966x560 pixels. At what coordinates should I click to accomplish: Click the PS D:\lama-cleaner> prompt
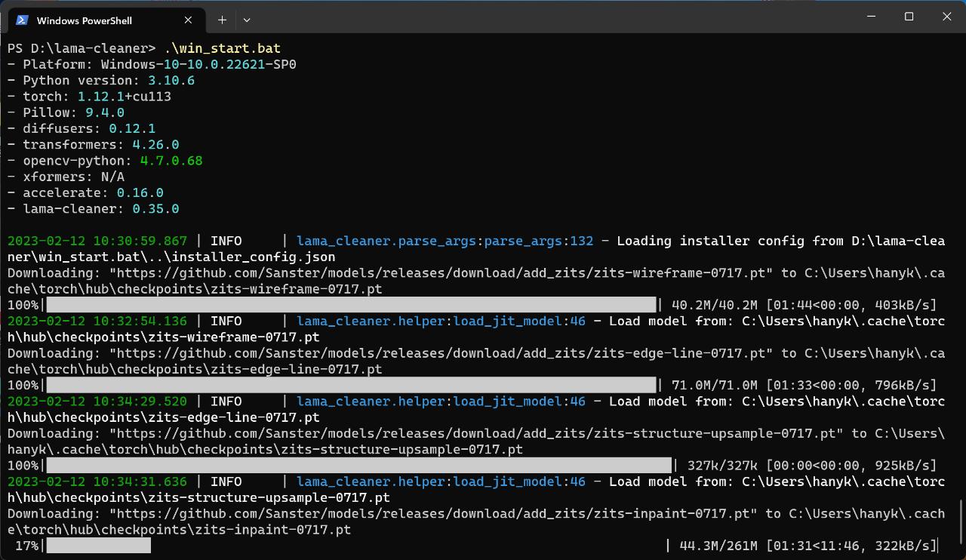[82, 48]
